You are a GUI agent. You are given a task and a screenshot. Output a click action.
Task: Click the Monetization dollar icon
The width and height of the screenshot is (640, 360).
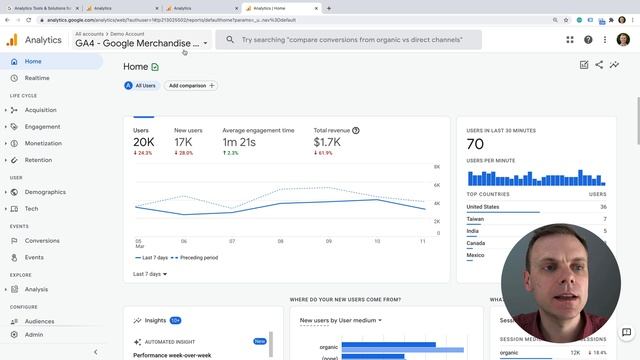(x=14, y=143)
